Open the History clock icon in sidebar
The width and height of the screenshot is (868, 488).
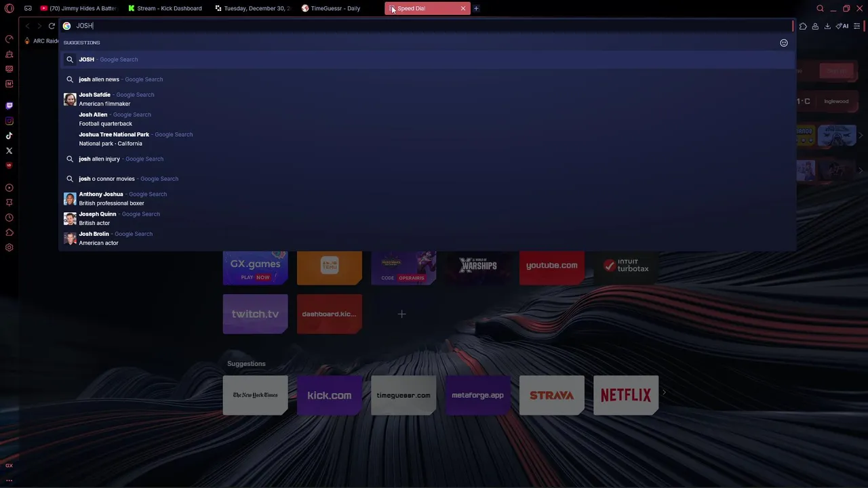pyautogui.click(x=9, y=218)
